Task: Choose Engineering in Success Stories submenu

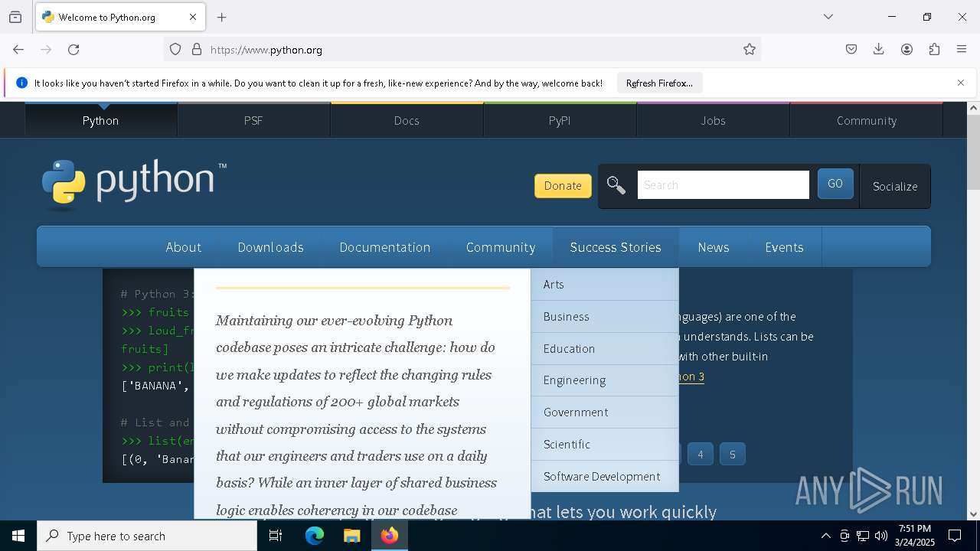Action: click(x=605, y=380)
